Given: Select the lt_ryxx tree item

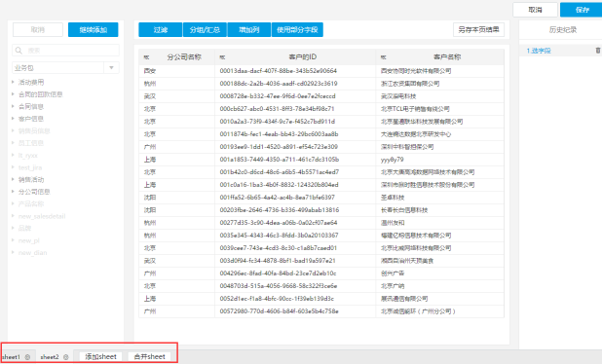Looking at the screenshot, I should (27, 156).
